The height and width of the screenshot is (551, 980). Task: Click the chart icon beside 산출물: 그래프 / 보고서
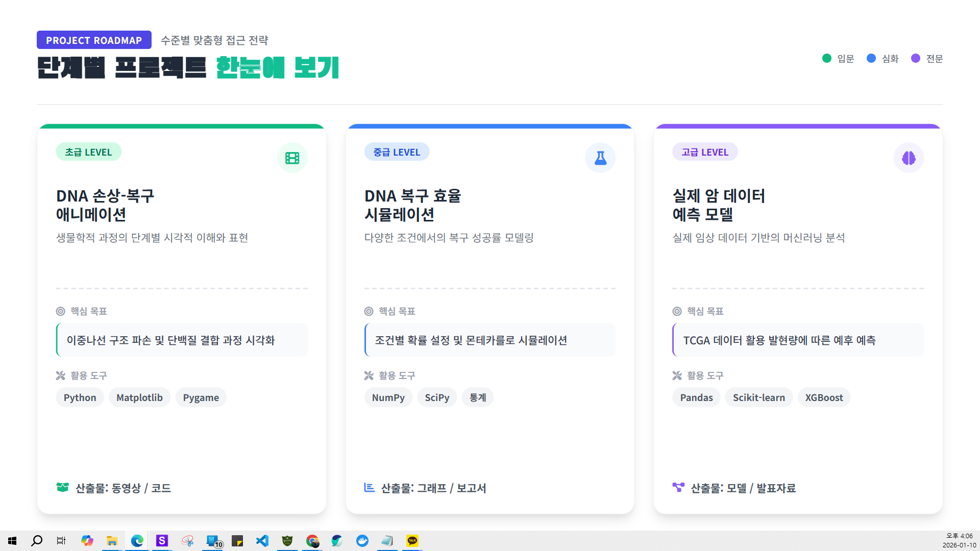[370, 487]
